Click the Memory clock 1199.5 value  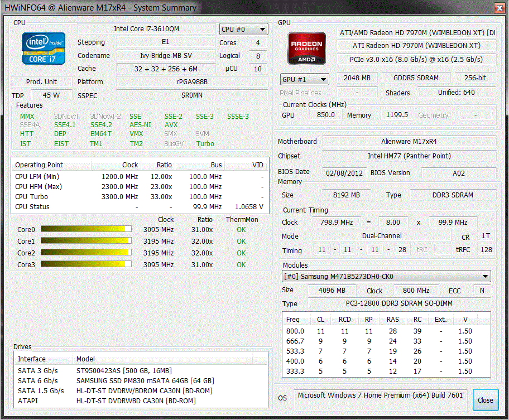click(397, 115)
